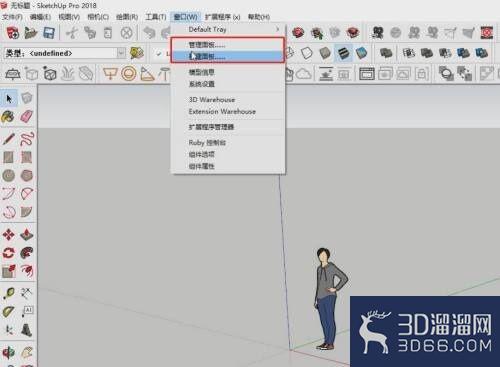Expand the Default Tray submenu

tap(228, 29)
